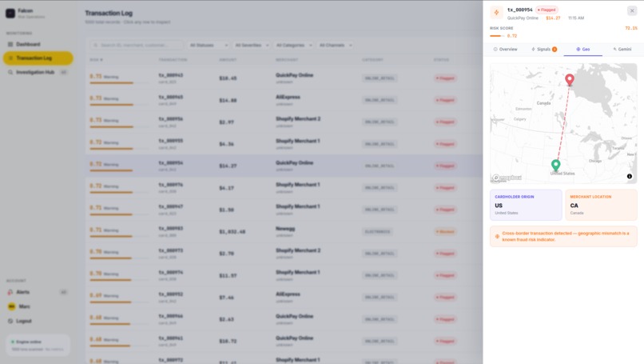The width and height of the screenshot is (644, 364).
Task: Click the lightning icon beside tx_000954
Action: (x=496, y=13)
